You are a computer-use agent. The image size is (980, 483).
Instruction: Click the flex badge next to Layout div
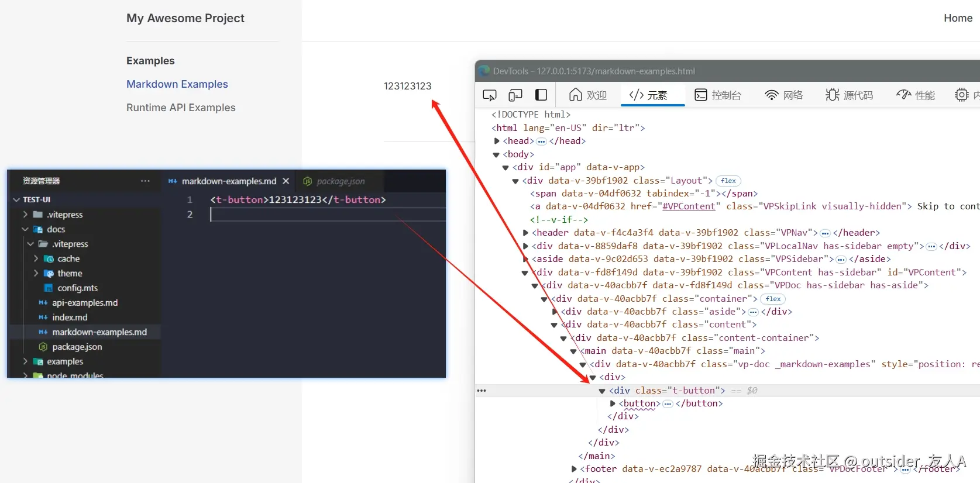(728, 181)
